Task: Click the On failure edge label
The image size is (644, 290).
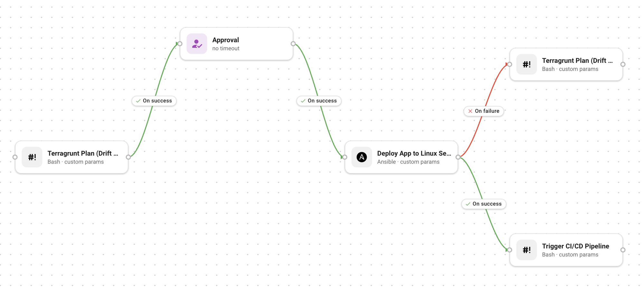Action: click(x=484, y=111)
